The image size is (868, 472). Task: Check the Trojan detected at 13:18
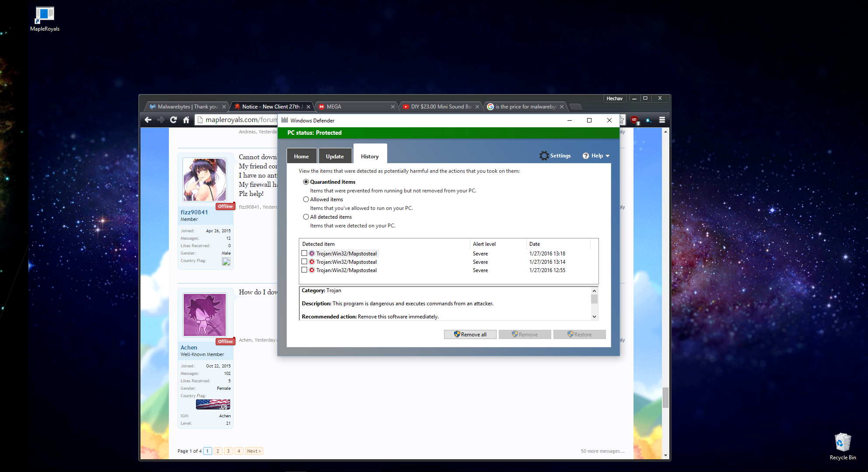(304, 253)
